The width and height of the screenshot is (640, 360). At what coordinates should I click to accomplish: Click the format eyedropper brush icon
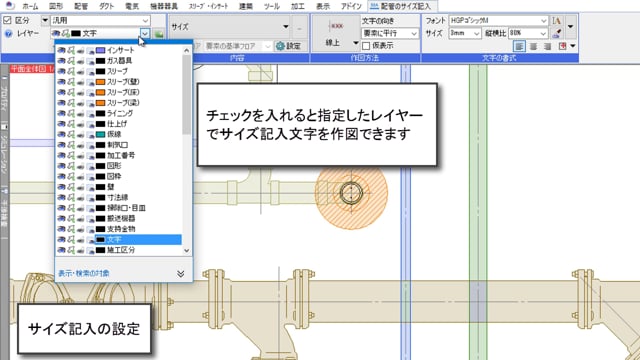point(556,33)
